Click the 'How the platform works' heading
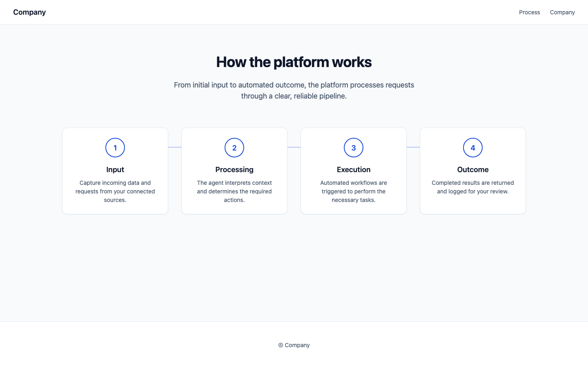 pyautogui.click(x=294, y=62)
